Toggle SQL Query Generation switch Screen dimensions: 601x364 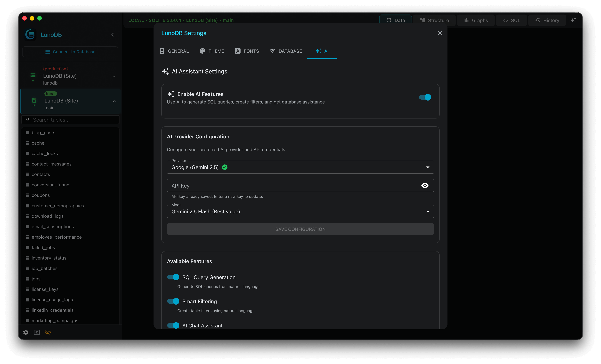pos(173,277)
